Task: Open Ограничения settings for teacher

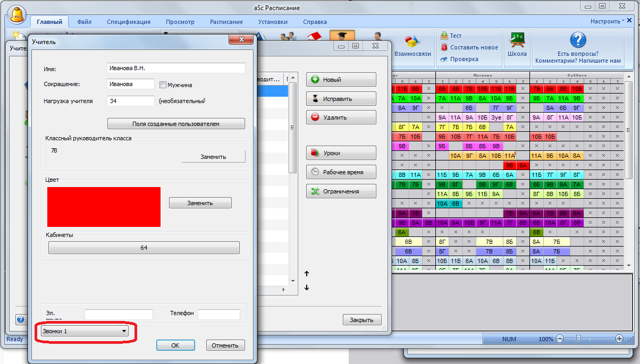Action: (x=341, y=191)
